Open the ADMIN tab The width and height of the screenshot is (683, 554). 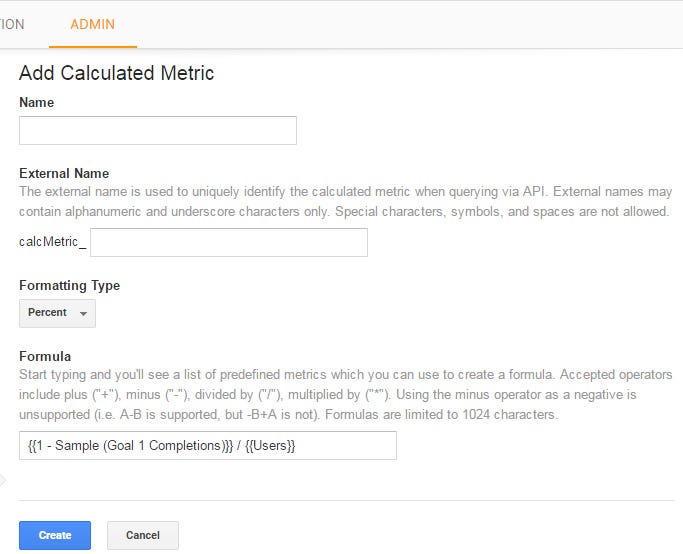(x=92, y=24)
